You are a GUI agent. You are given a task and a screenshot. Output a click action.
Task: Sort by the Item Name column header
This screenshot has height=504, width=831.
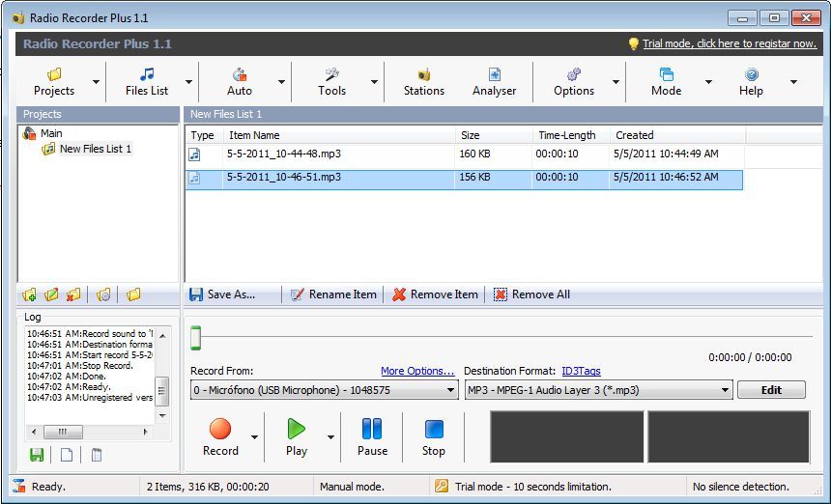click(x=339, y=135)
